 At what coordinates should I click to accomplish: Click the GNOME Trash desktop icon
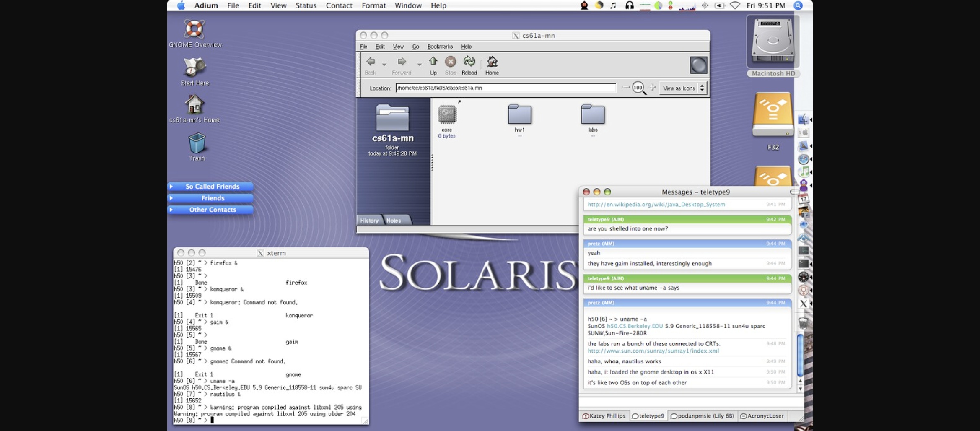tap(197, 143)
